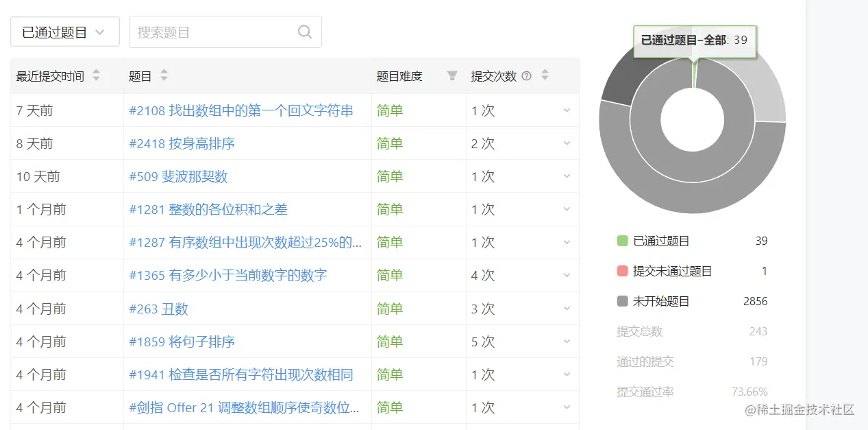Open problem #263 丑数
This screenshot has height=430, width=868.
tap(158, 309)
